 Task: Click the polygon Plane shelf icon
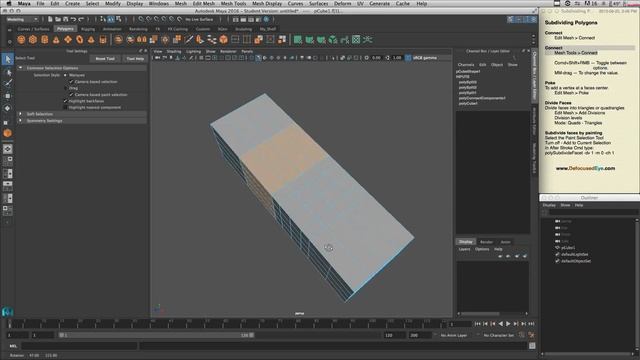pyautogui.click(x=68, y=40)
